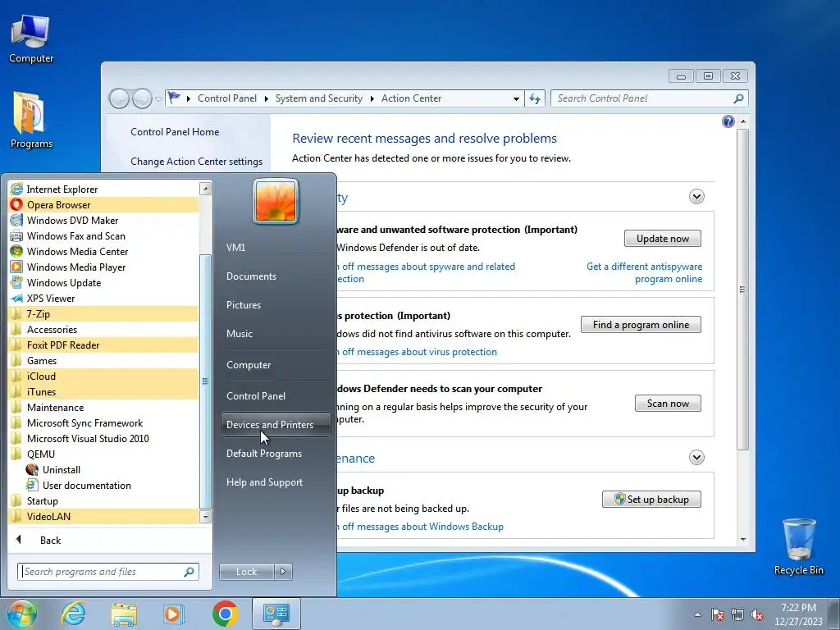Viewport: 840px width, 630px height.
Task: Open Internet Explorer from the taskbar
Action: click(x=73, y=614)
